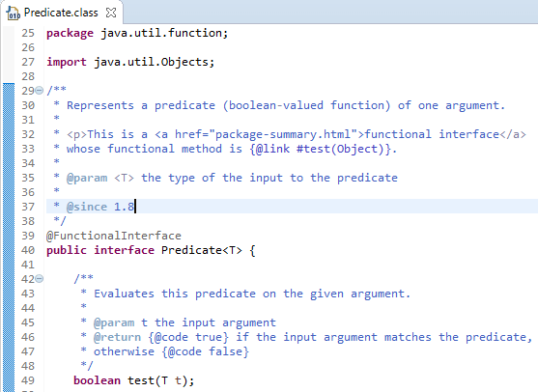This screenshot has width=538, height=392.
Task: Click the @FunctionalInterface annotation
Action: click(x=114, y=236)
